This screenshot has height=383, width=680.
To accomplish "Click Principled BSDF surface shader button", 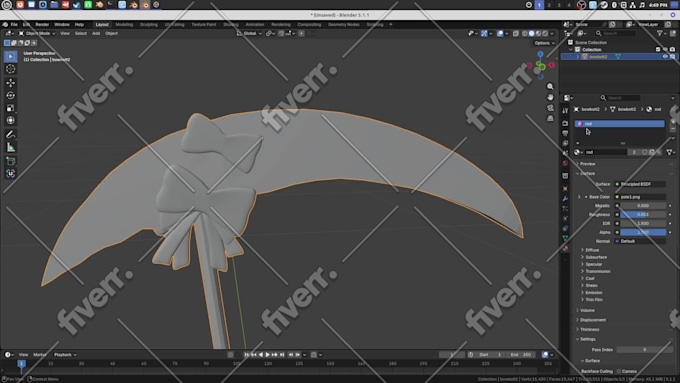I will (640, 184).
